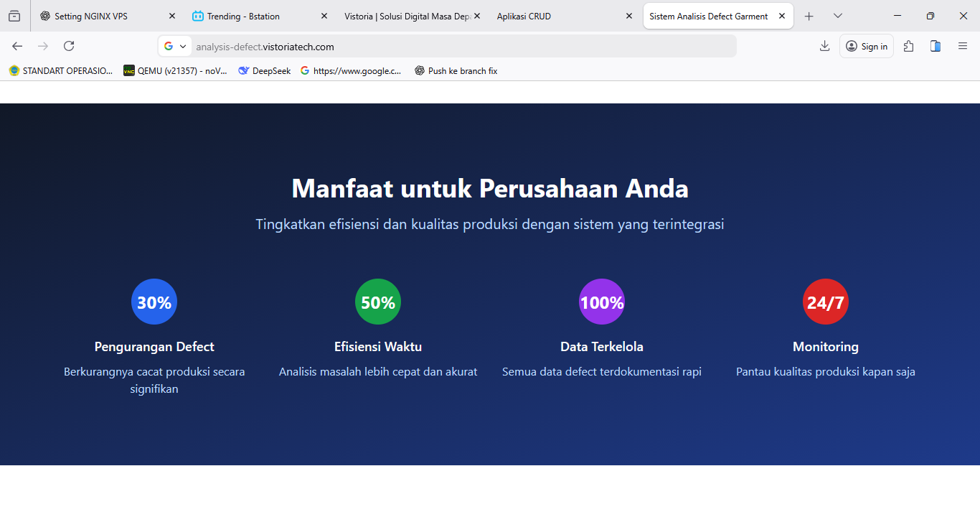Click the Sign in button
Viewport: 980px width, 517px height.
[866, 45]
